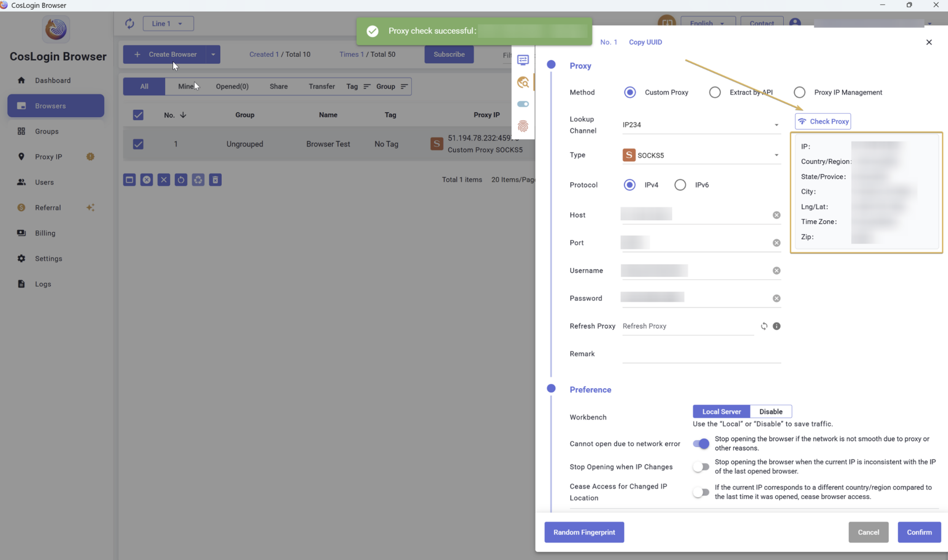This screenshot has height=560, width=948.
Task: Switch to the Transfer tab
Action: point(322,87)
